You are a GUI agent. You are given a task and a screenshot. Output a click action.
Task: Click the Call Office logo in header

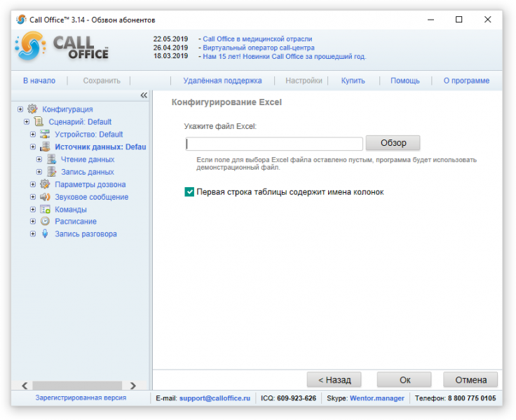pyautogui.click(x=62, y=47)
